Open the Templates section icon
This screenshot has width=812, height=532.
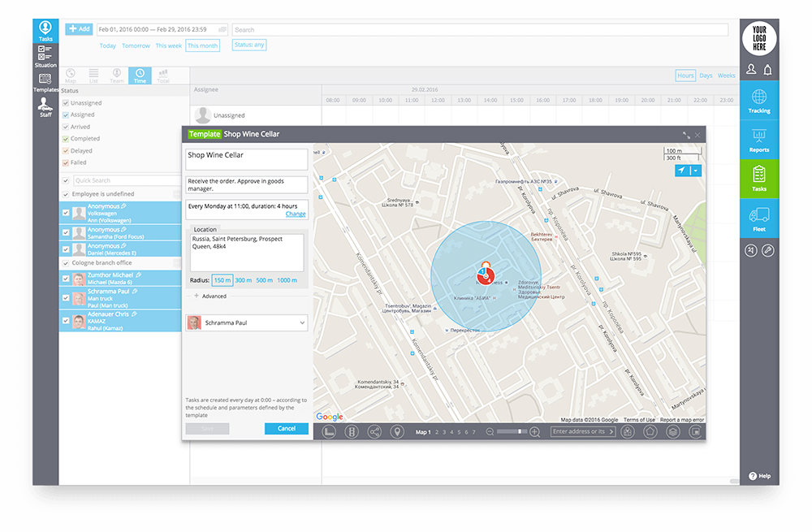(45, 81)
